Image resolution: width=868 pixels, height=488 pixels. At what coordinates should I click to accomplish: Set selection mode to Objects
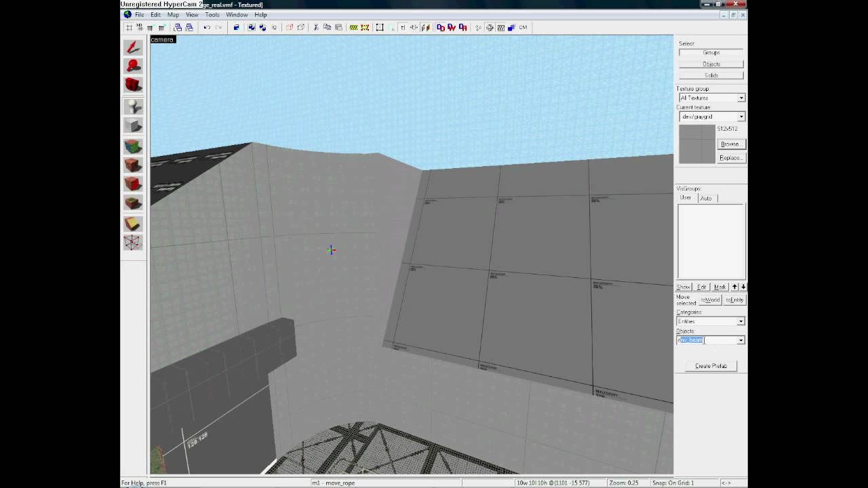click(711, 64)
